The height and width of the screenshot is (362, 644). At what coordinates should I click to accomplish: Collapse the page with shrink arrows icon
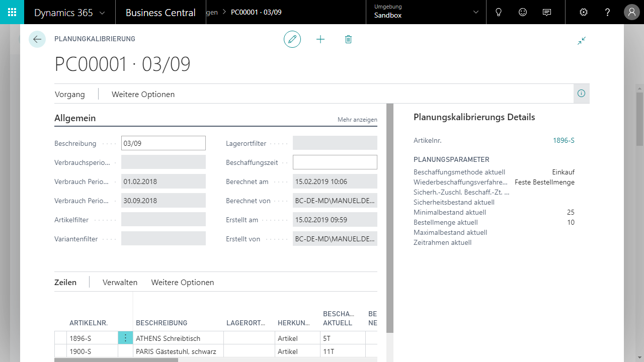pyautogui.click(x=582, y=41)
